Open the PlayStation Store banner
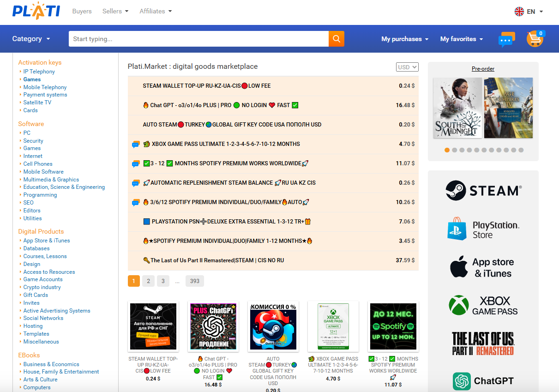 [x=483, y=229]
